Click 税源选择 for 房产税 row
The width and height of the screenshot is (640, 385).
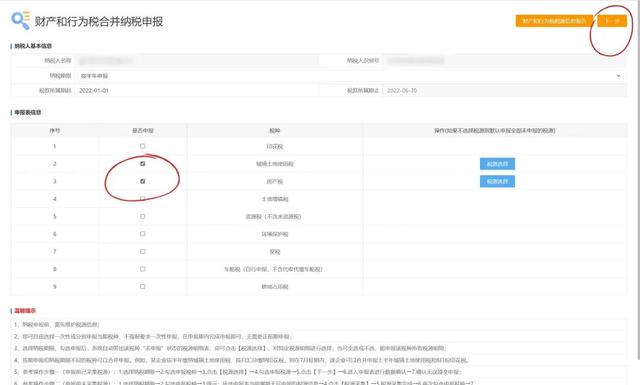(497, 181)
